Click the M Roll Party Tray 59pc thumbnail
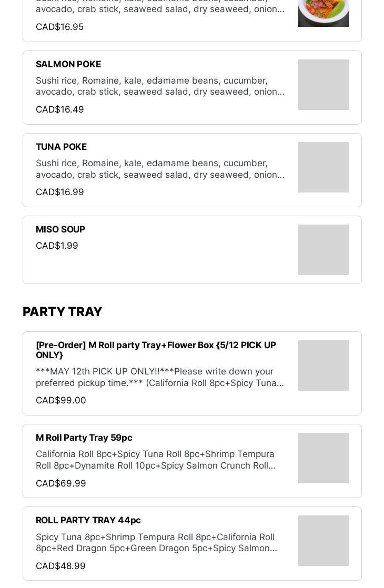Viewport: 384px width, 588px height. click(323, 458)
